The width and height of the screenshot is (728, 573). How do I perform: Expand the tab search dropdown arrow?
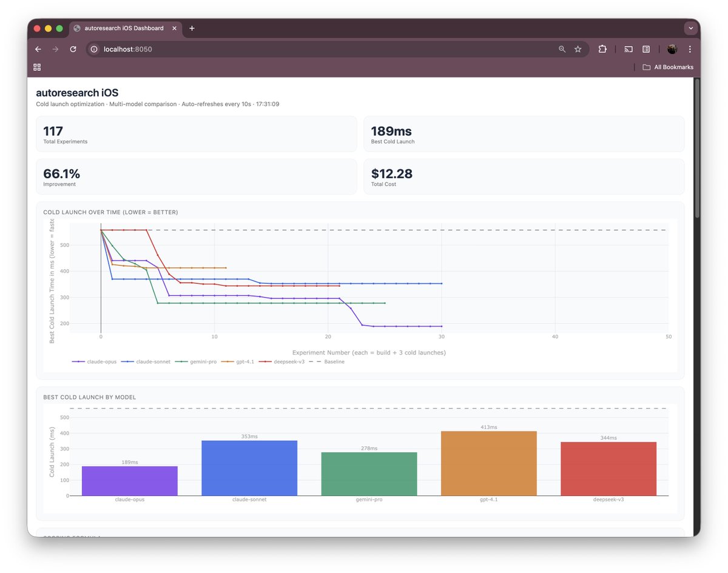coord(690,28)
